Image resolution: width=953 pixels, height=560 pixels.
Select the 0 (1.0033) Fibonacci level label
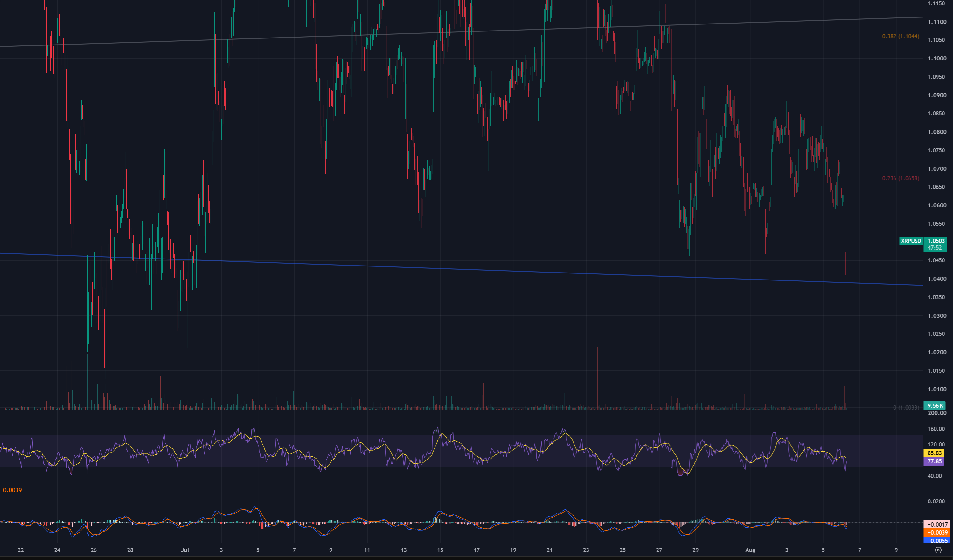point(906,407)
